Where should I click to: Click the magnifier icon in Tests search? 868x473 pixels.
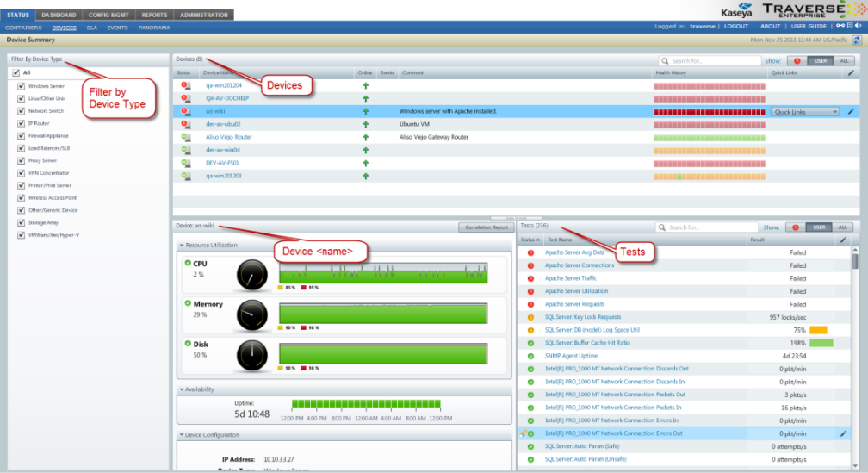663,227
